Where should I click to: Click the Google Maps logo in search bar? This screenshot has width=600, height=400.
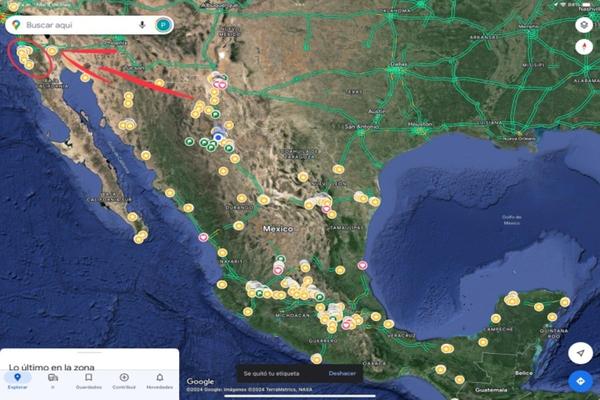(17, 24)
